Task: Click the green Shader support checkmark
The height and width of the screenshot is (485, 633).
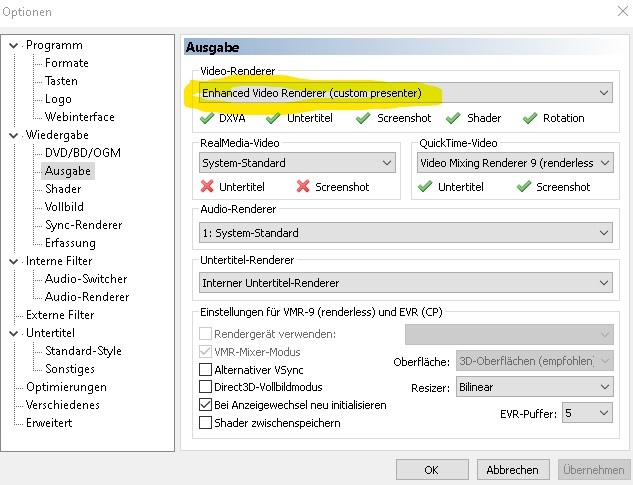Action: [453, 118]
